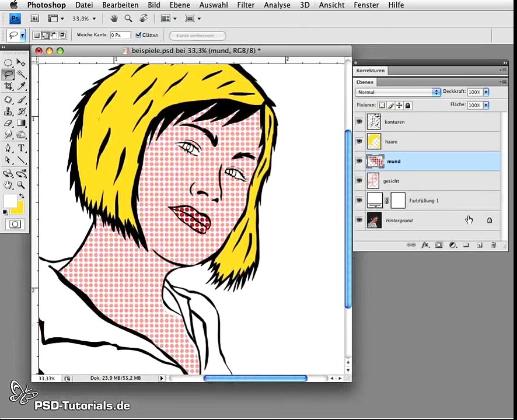Select the Brush tool

pyautogui.click(x=21, y=100)
